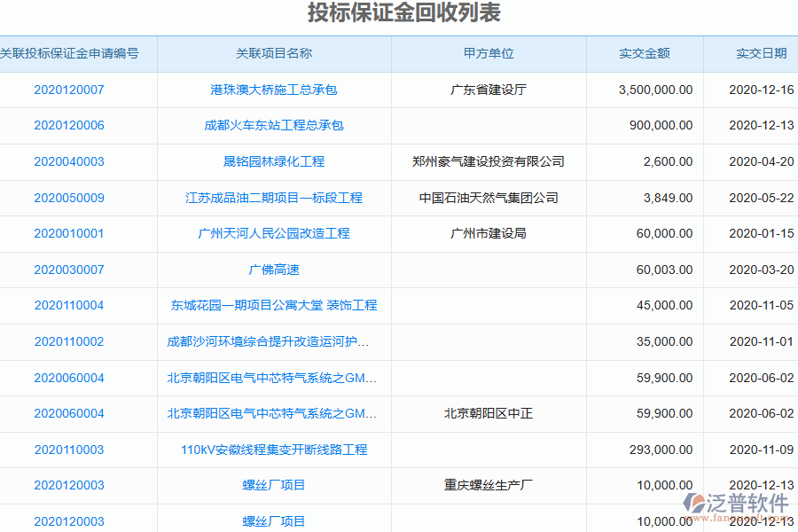Open the 江苏成品油二期项目一标段工程 link
Viewport: 798px width, 532px height.
point(270,198)
